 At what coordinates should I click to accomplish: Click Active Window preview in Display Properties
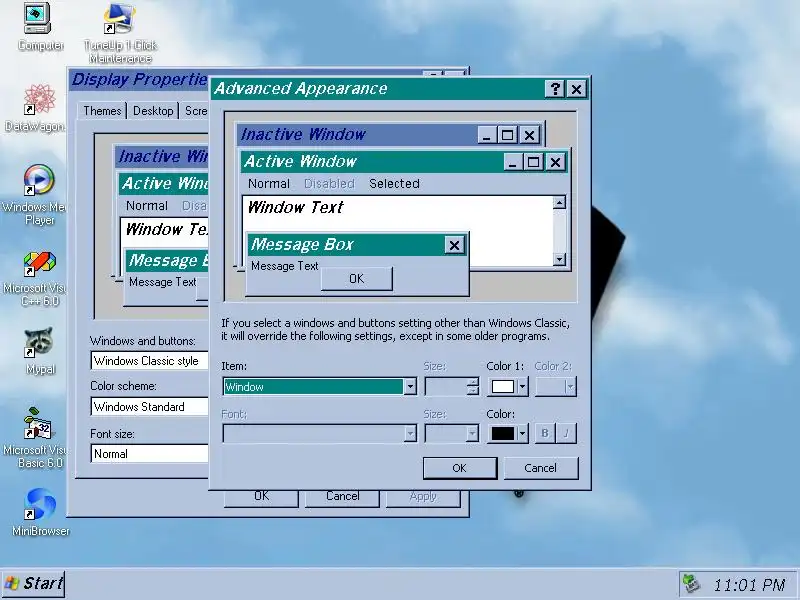164,184
